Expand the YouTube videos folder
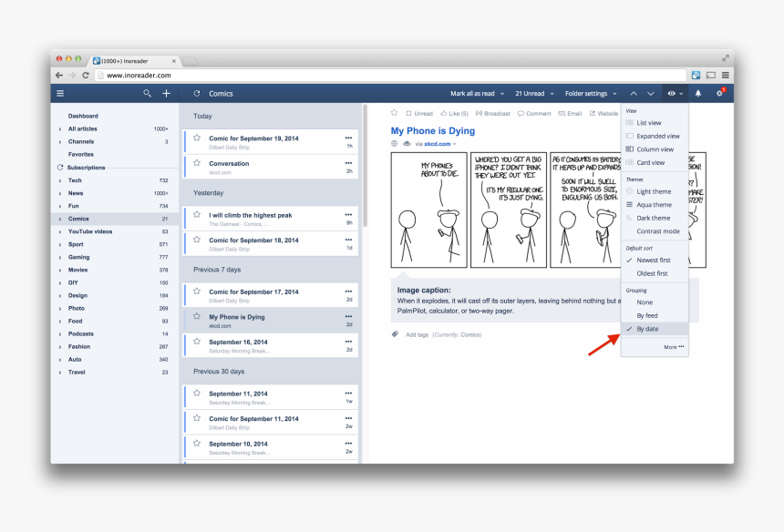The image size is (784, 532). (x=60, y=231)
